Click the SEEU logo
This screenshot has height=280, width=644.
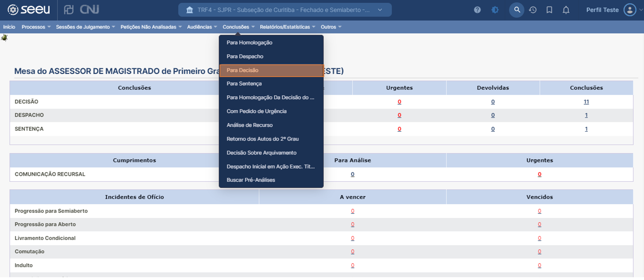(x=29, y=10)
